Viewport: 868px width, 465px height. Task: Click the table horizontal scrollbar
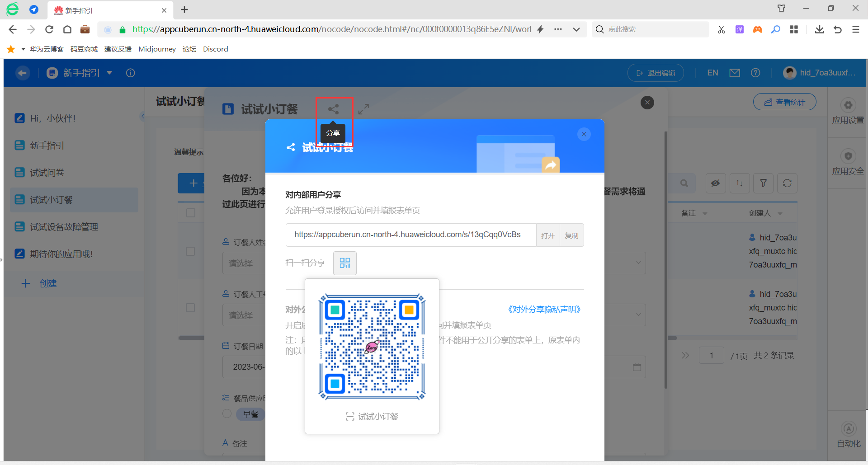pos(672,338)
